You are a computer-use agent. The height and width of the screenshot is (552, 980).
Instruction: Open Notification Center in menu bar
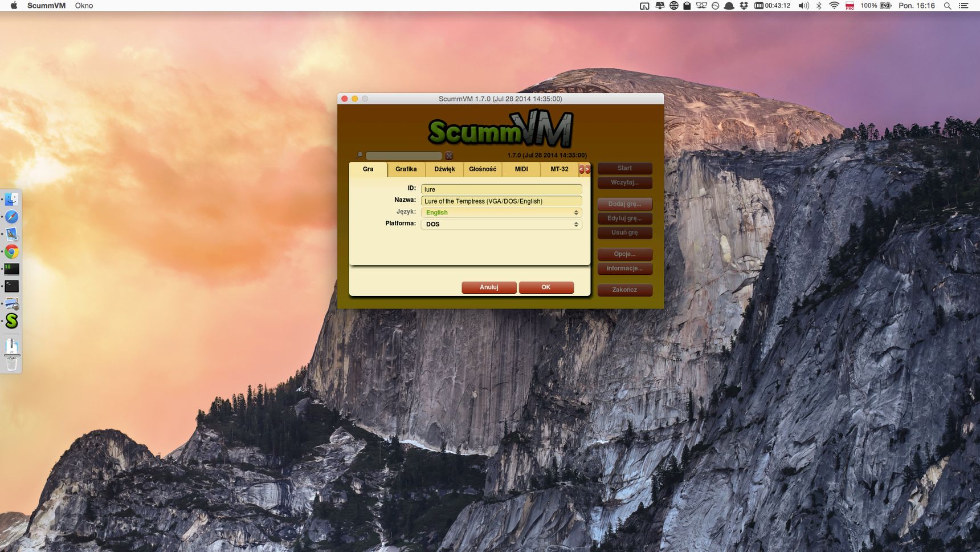click(x=963, y=6)
